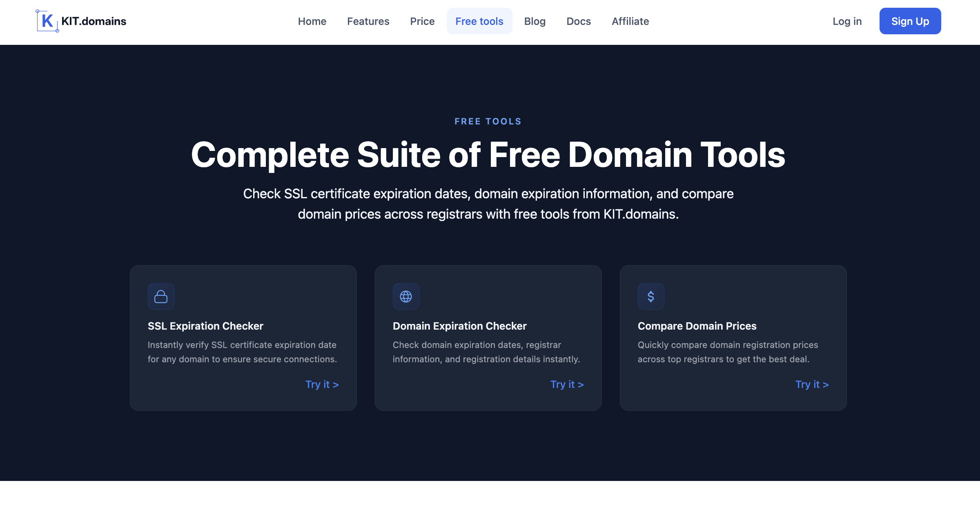Click the hero paragraph 'Check SSL certificate expiration dates'
The height and width of the screenshot is (514, 980).
coord(488,204)
